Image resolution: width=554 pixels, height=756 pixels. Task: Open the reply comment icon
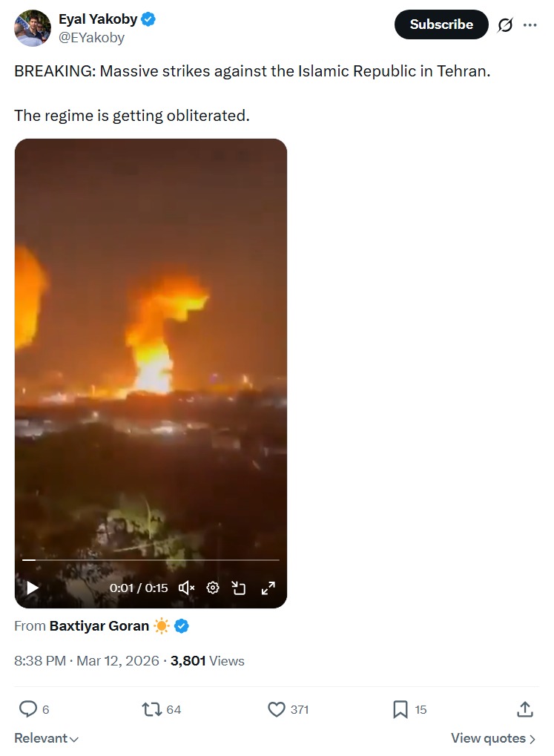click(28, 709)
